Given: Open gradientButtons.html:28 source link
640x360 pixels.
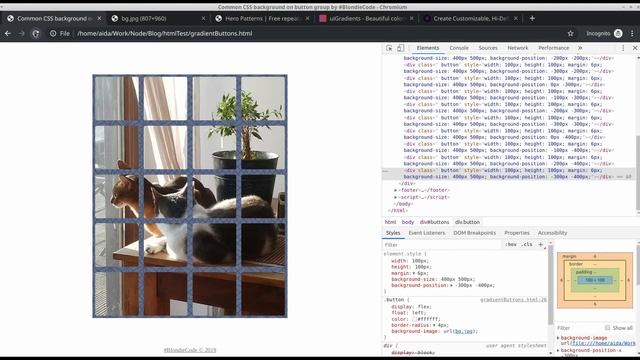Looking at the screenshot, I should click(513, 300).
